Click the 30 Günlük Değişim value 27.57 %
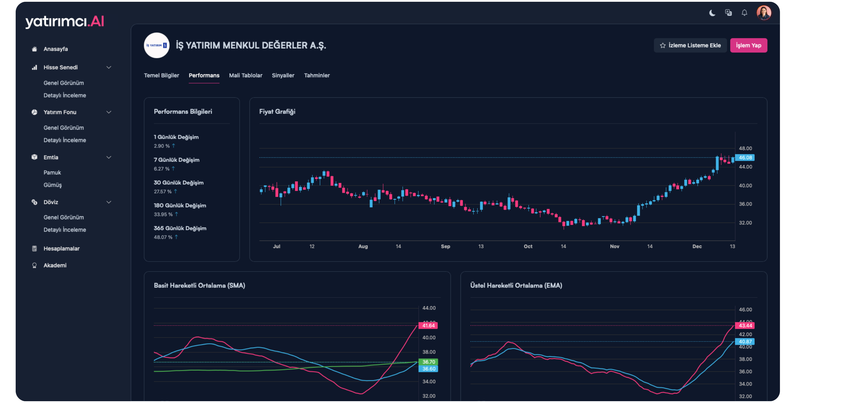868x403 pixels. [163, 192]
